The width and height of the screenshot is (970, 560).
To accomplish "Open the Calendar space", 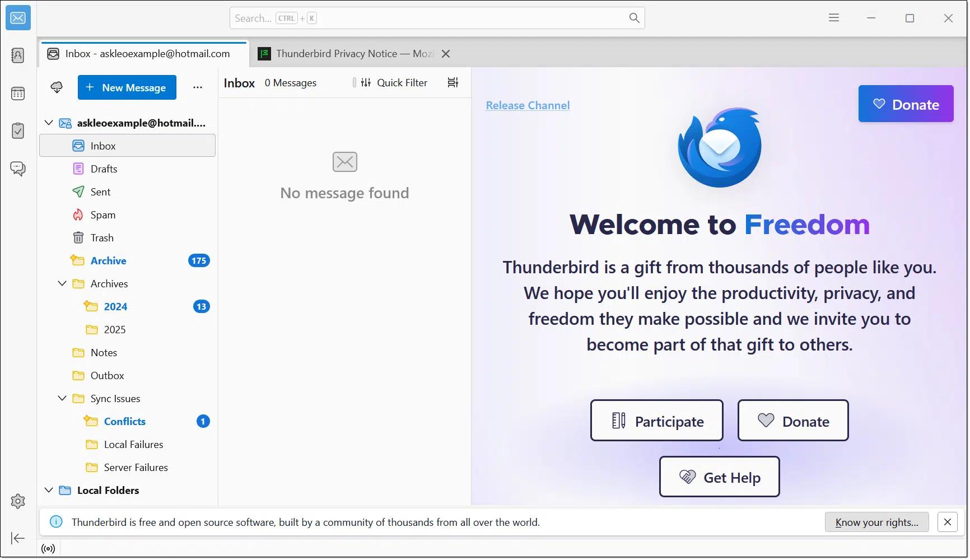I will (x=18, y=94).
